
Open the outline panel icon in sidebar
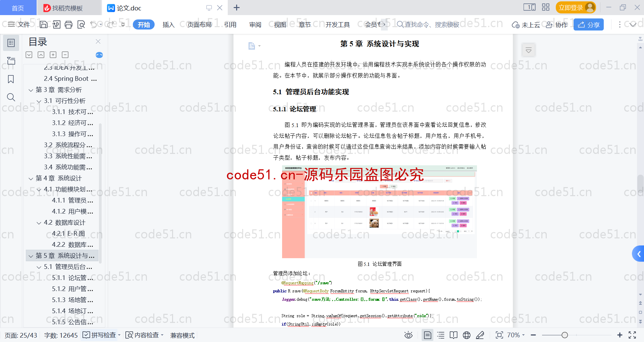[x=11, y=43]
